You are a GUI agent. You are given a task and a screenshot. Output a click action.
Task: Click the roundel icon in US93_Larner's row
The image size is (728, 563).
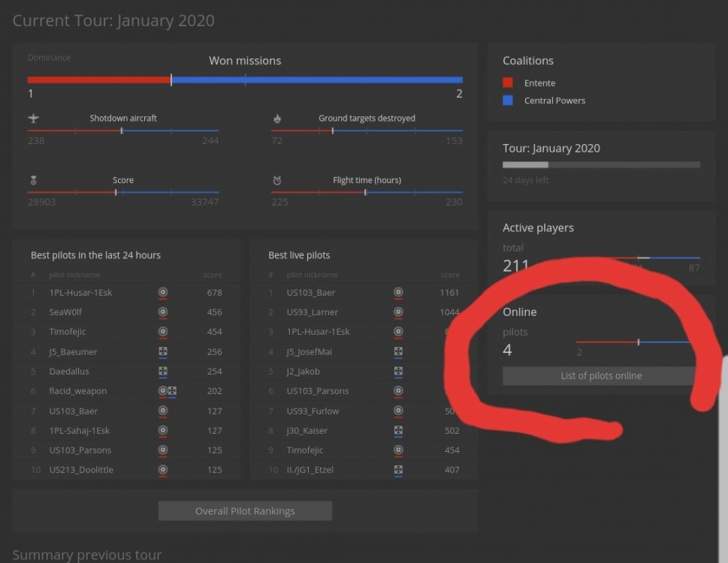click(398, 312)
